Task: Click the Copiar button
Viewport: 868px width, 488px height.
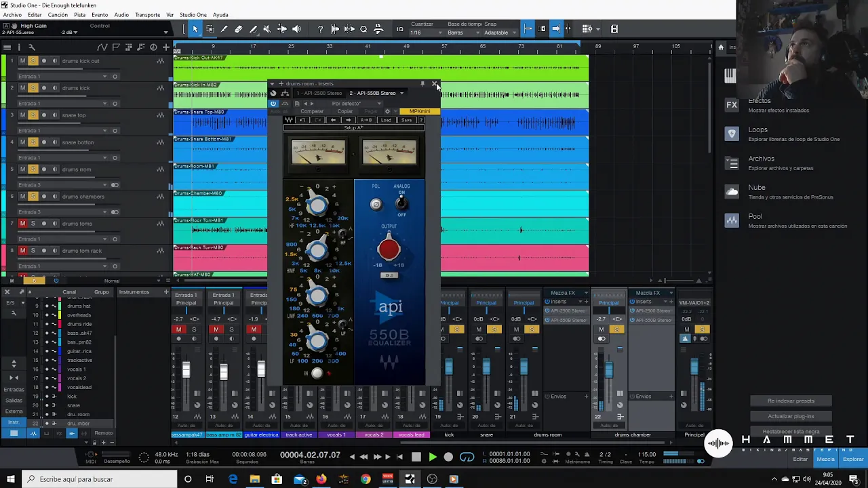Action: coord(345,111)
